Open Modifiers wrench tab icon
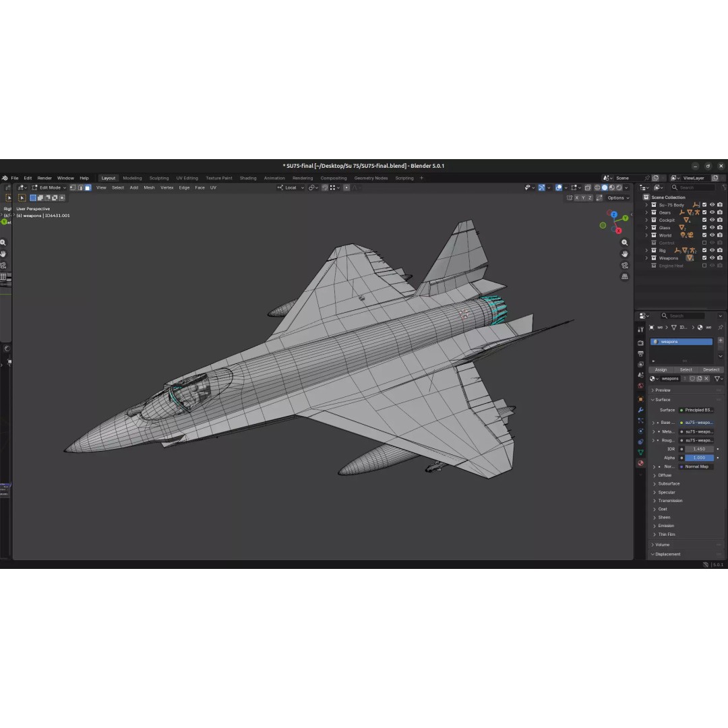The image size is (728, 728). (x=641, y=410)
